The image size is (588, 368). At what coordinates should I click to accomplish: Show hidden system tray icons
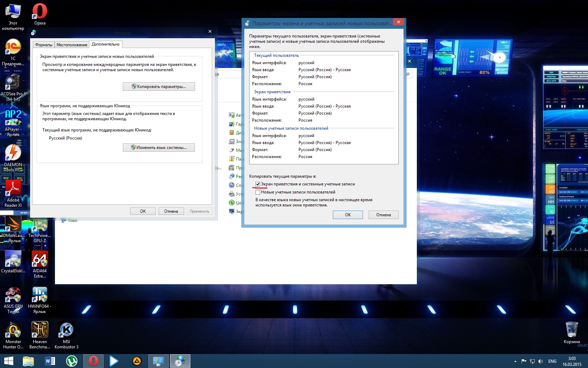pos(515,361)
